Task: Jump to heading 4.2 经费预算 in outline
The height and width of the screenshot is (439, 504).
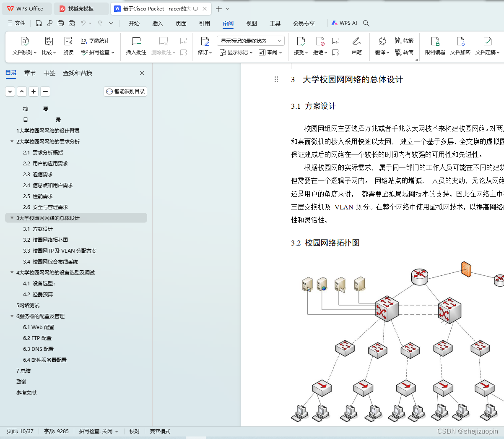Action: [38, 294]
